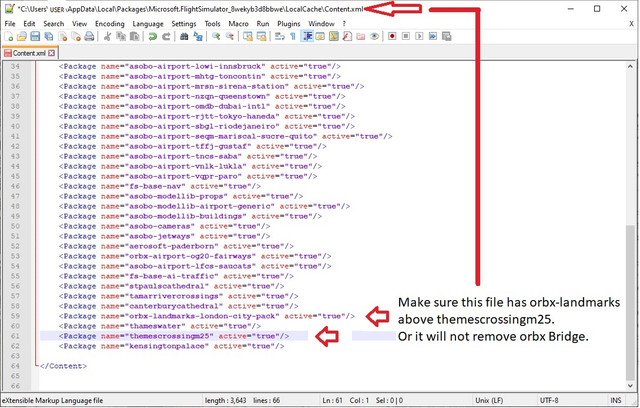Image resolution: width=640 pixels, height=408 pixels.
Task: Open the Replace dialog icon
Action: 198,37
